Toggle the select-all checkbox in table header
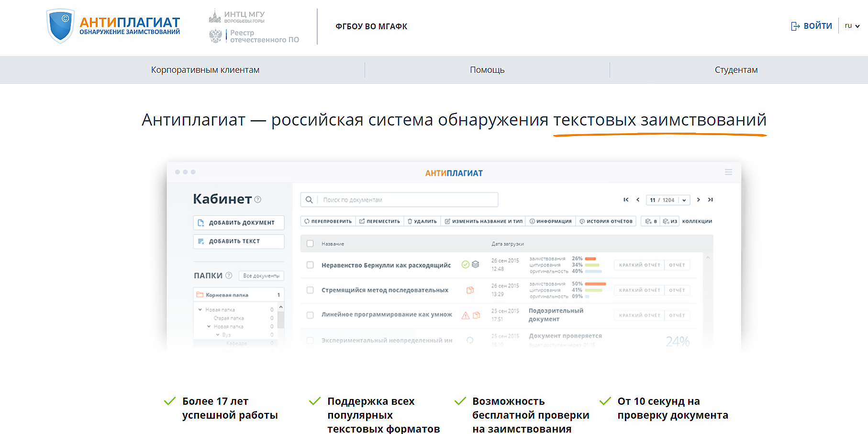The height and width of the screenshot is (434, 868). (x=310, y=244)
